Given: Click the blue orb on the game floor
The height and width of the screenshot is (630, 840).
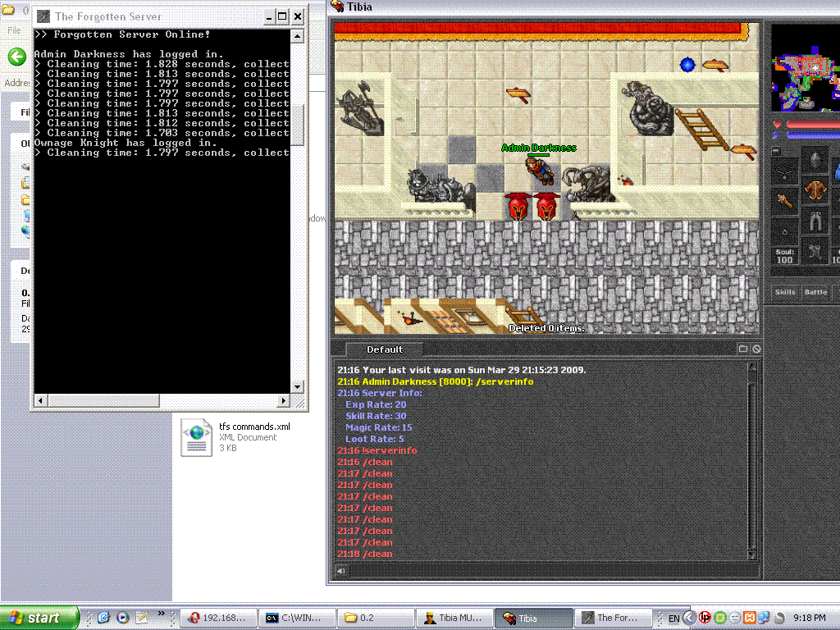Looking at the screenshot, I should pos(687,65).
